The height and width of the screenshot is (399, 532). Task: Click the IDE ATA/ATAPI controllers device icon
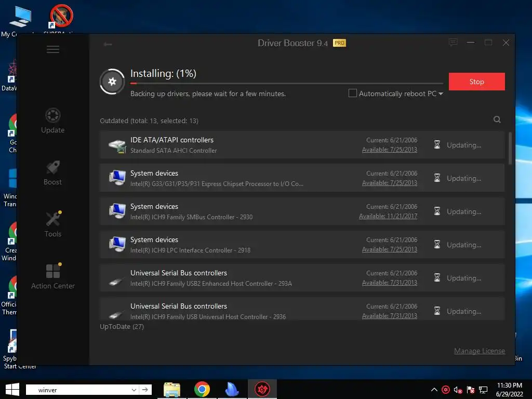tap(117, 145)
